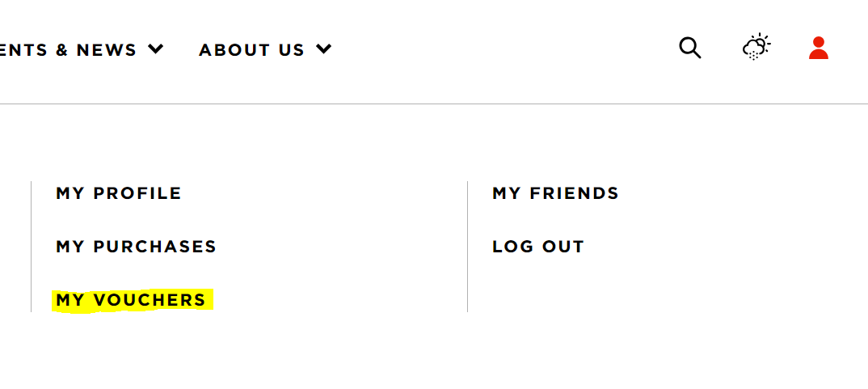868x389 pixels.
Task: Open the Events & News menu
Action: coord(82,50)
